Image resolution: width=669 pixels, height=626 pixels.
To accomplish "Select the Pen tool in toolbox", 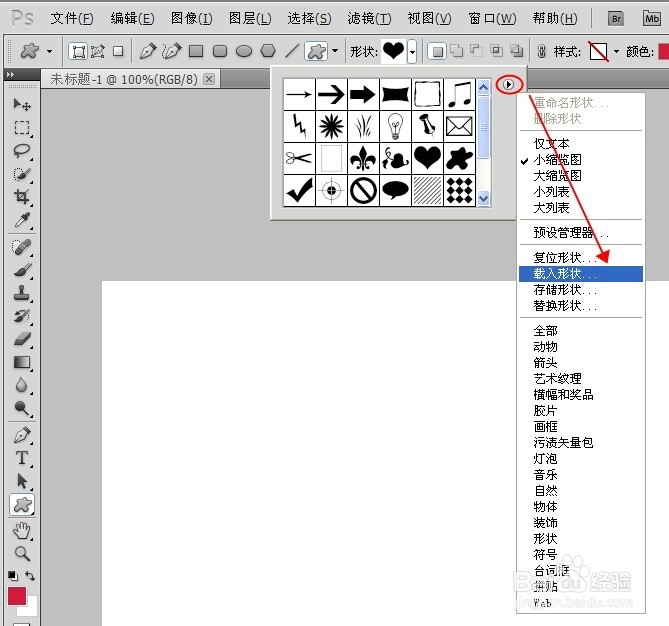I will tap(21, 435).
